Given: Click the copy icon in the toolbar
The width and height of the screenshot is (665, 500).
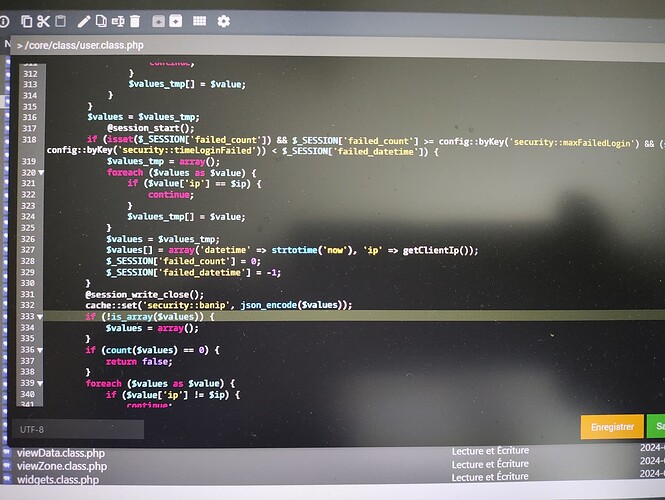Looking at the screenshot, I should pyautogui.click(x=27, y=21).
